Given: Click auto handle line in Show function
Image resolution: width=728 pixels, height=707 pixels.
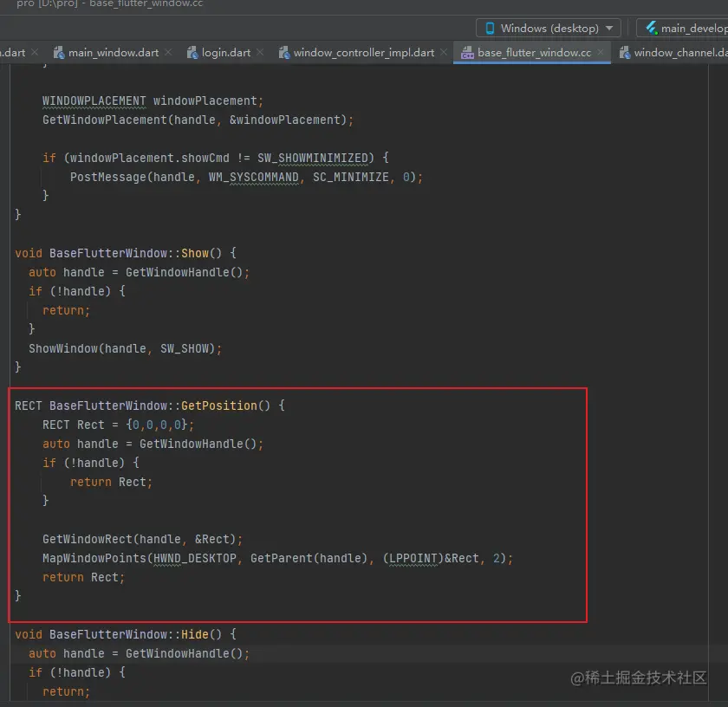Looking at the screenshot, I should (139, 273).
